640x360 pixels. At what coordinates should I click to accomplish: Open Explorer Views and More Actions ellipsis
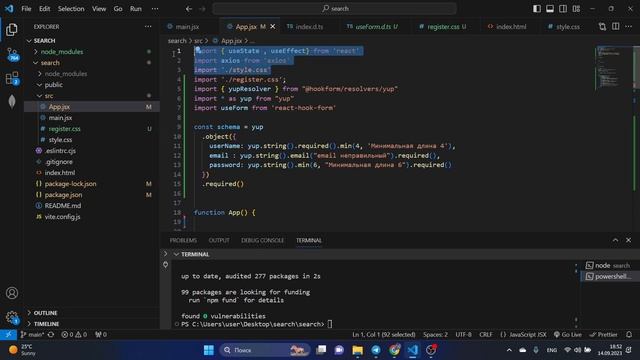click(148, 27)
